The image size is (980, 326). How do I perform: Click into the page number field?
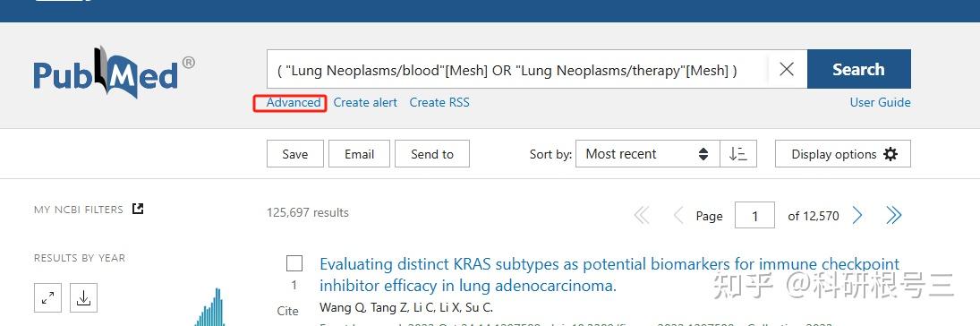[755, 216]
